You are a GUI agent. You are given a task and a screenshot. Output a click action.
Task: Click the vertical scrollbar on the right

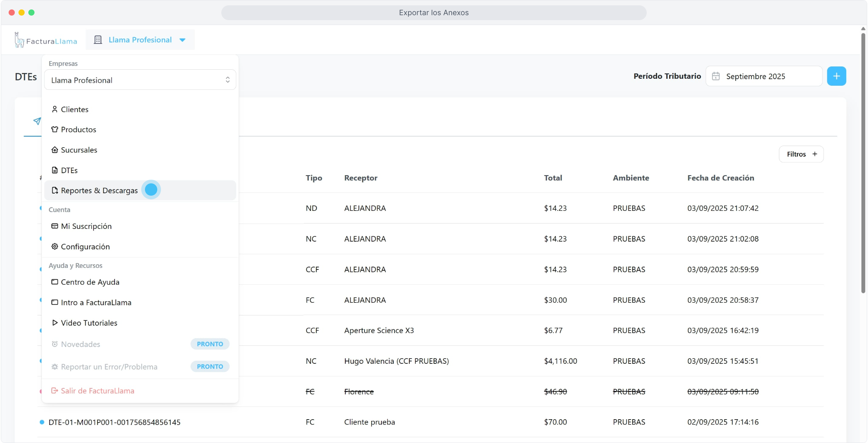tap(863, 164)
